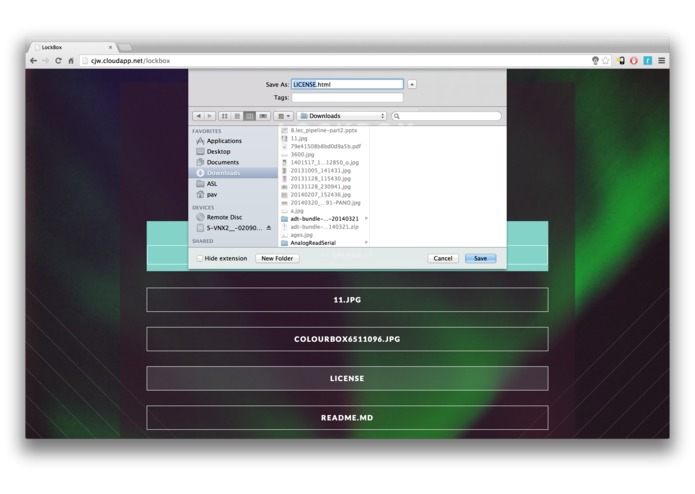This screenshot has height=494, width=695.
Task: Open the browser home page icon
Action: [x=70, y=61]
